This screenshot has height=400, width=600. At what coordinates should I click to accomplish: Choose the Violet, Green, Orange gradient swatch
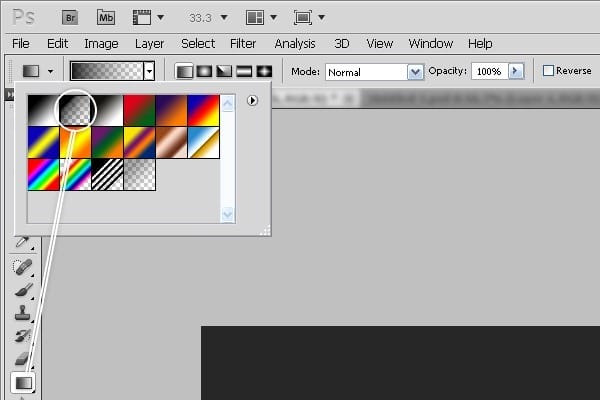point(108,142)
